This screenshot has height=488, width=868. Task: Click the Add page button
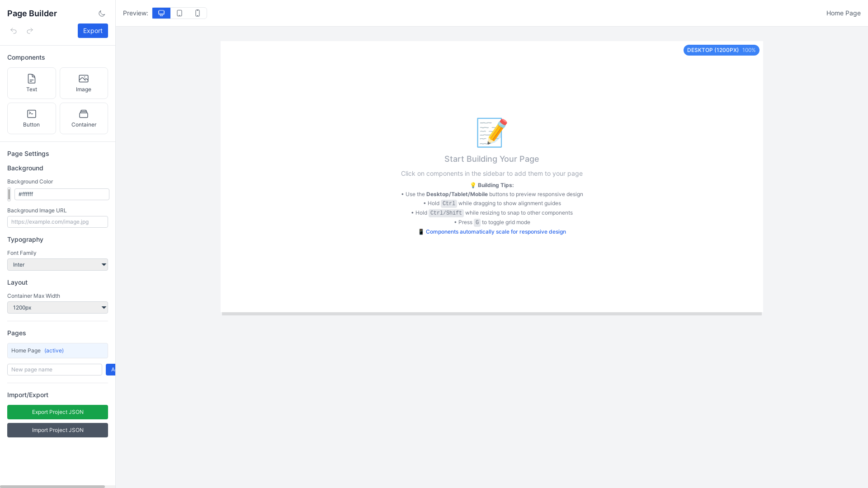pyautogui.click(x=111, y=370)
